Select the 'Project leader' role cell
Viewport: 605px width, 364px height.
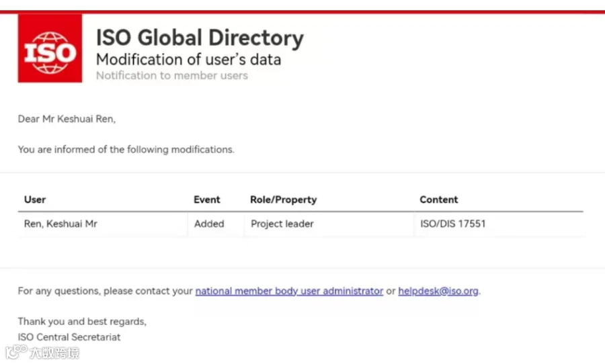329,224
